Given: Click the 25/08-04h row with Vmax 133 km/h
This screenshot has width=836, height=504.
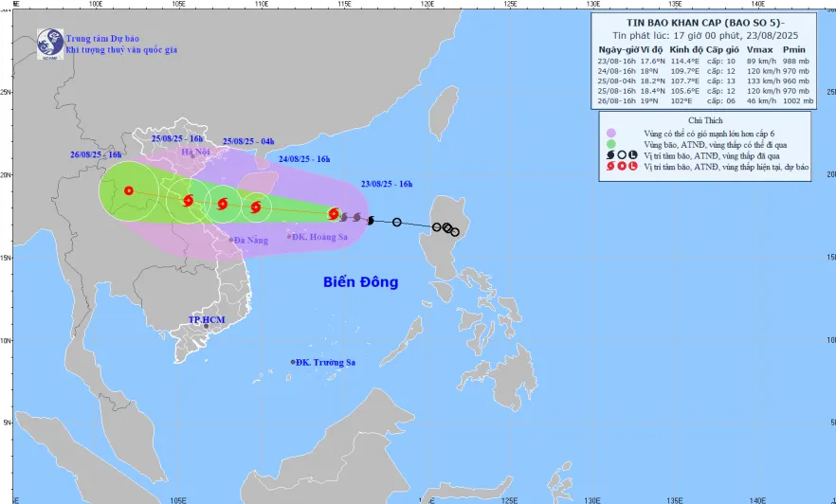Looking at the screenshot, I should (x=705, y=81).
